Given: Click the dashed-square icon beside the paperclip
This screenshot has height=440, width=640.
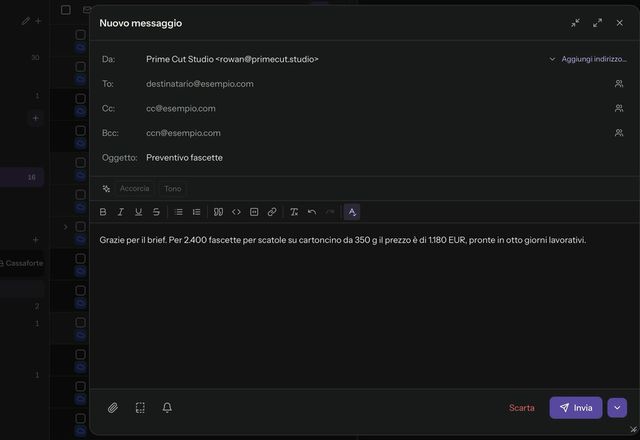Looking at the screenshot, I should [140, 408].
